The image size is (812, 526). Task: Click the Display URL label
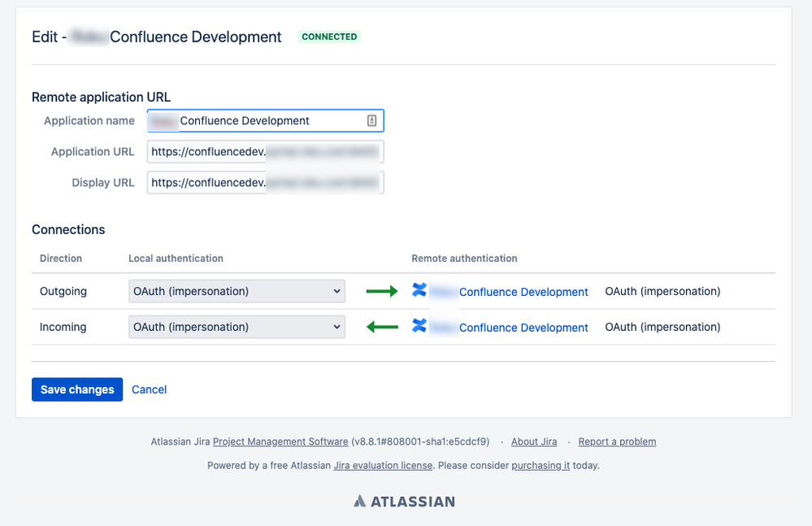click(x=103, y=183)
